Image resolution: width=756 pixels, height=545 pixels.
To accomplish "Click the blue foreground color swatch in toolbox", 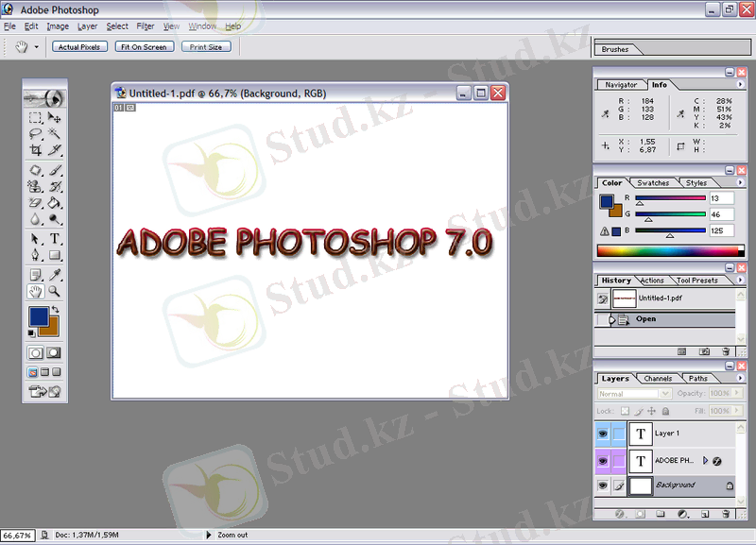I will (39, 316).
